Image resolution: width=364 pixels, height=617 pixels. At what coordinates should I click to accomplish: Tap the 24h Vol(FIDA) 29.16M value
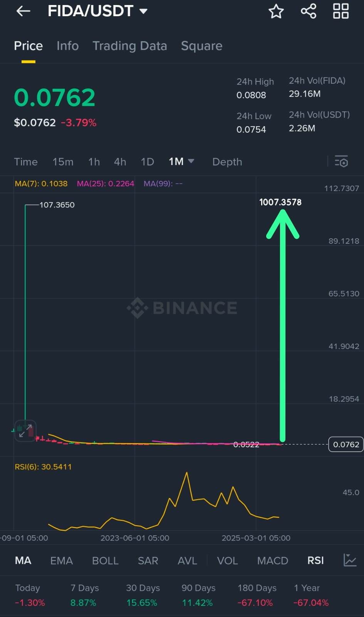pyautogui.click(x=305, y=94)
